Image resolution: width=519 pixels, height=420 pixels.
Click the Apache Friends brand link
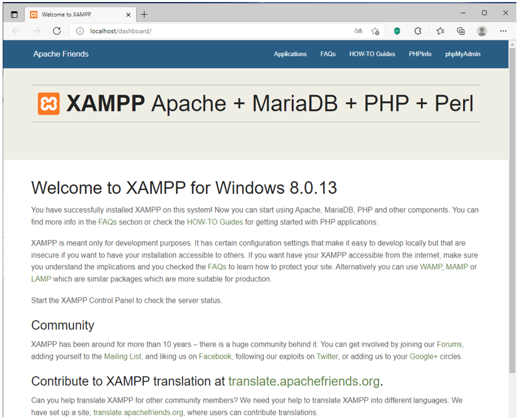pos(61,54)
